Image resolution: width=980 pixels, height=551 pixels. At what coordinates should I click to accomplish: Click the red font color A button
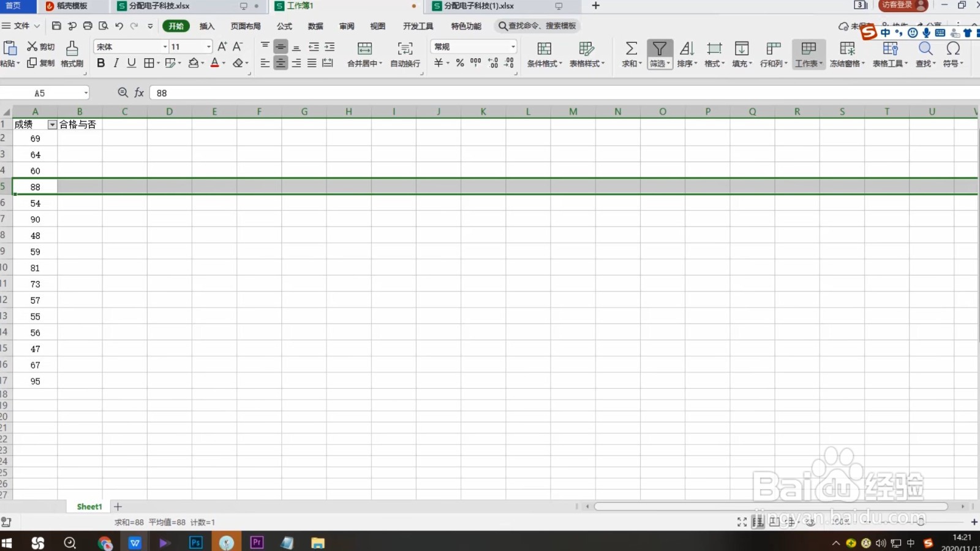pos(214,62)
